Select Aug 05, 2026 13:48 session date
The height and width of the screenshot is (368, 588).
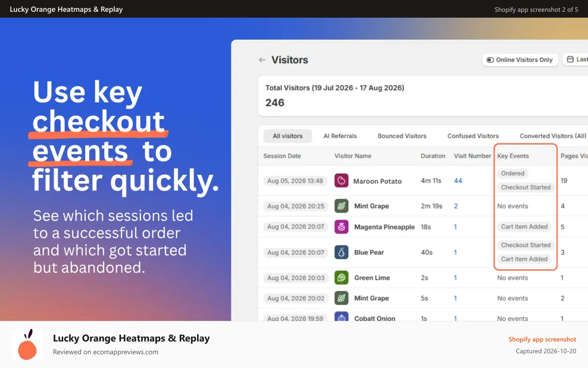(x=295, y=181)
